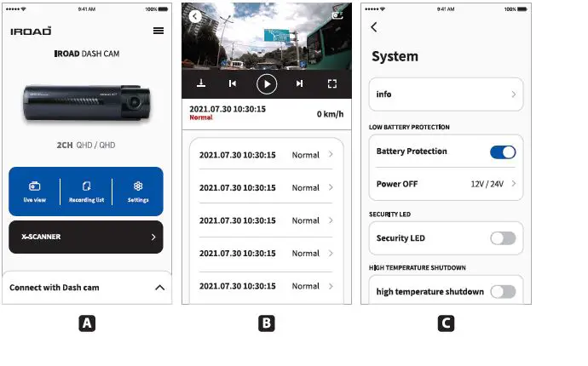Expand Connect with Dash cam panel

pyautogui.click(x=87, y=288)
